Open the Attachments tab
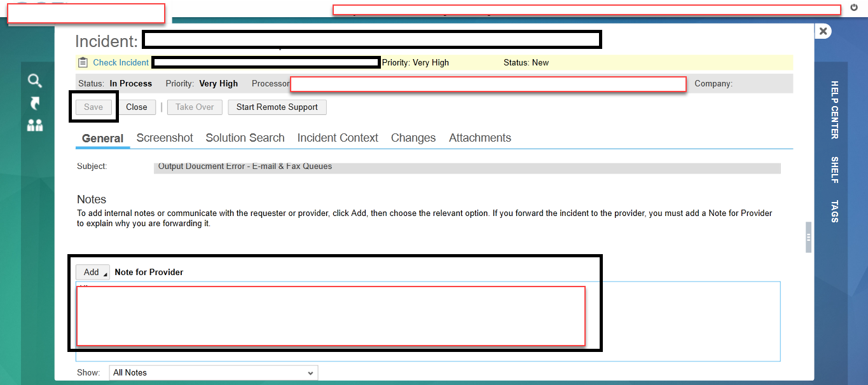 tap(480, 138)
